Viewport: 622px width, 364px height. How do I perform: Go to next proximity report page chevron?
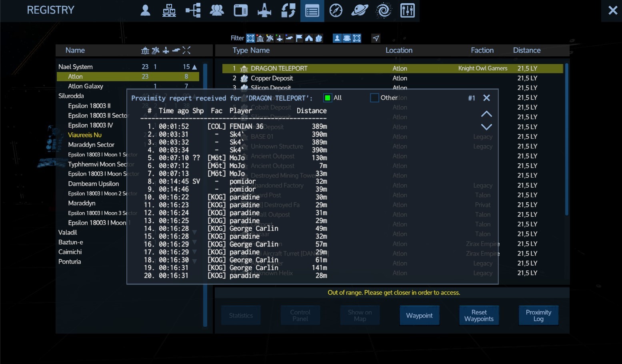pyautogui.click(x=486, y=127)
